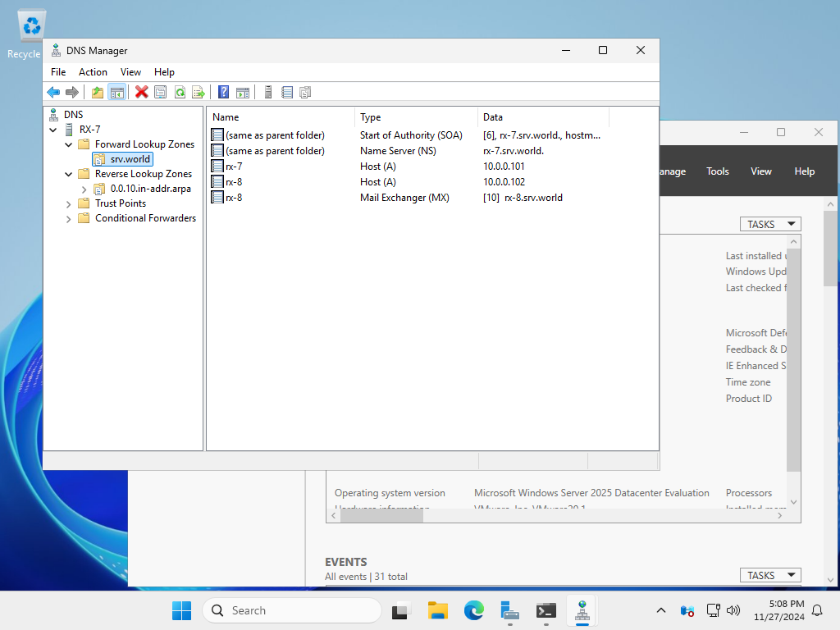The width and height of the screenshot is (840, 630).
Task: Click the rx-7.srv.world. name server data
Action: (x=514, y=151)
